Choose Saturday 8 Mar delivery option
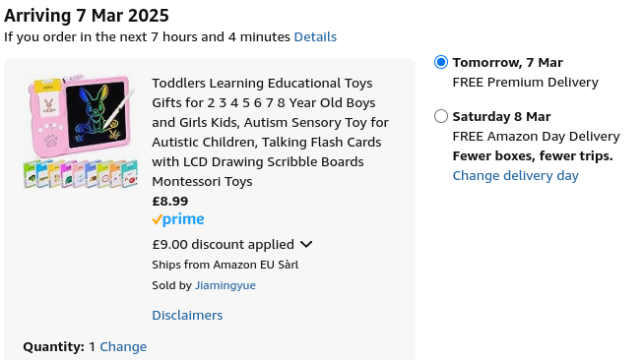The width and height of the screenshot is (644, 360). click(x=441, y=116)
